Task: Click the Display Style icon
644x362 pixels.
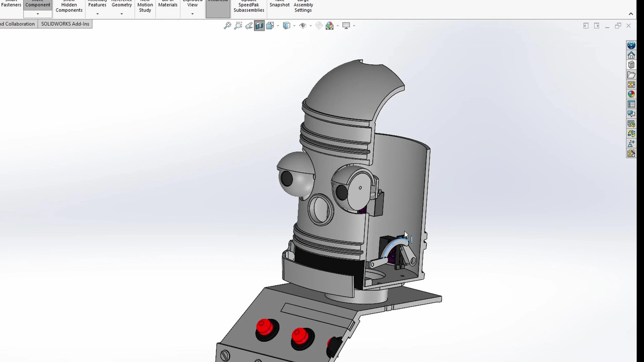Action: coord(286,26)
